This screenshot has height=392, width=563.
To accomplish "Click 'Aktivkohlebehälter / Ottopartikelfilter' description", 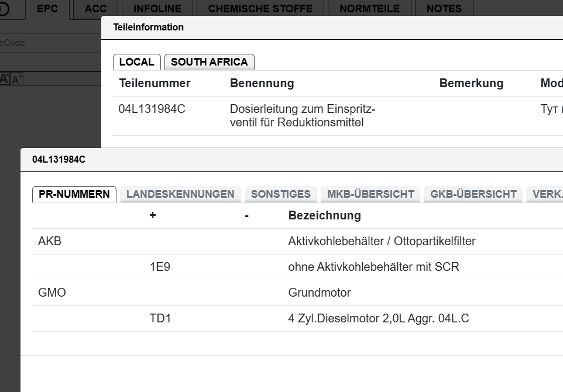I will [x=382, y=241].
